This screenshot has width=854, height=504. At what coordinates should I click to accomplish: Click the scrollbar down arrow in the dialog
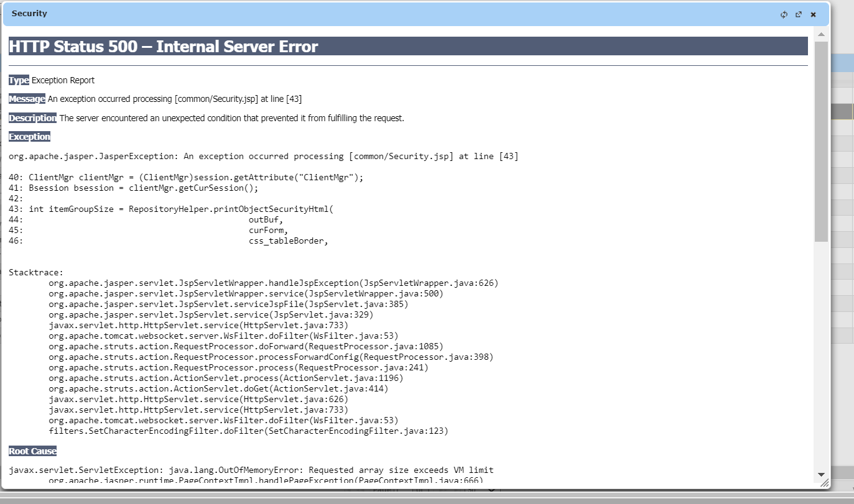click(821, 474)
